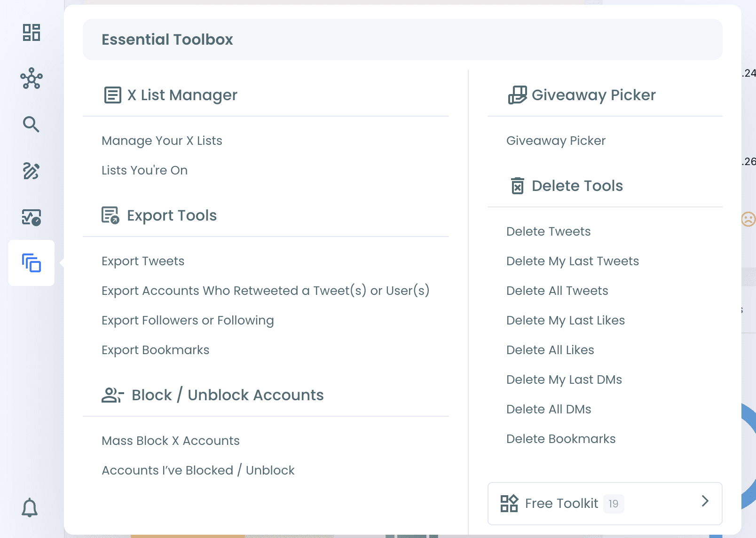Click the network hub icon in sidebar
This screenshot has width=756, height=538.
pos(31,79)
